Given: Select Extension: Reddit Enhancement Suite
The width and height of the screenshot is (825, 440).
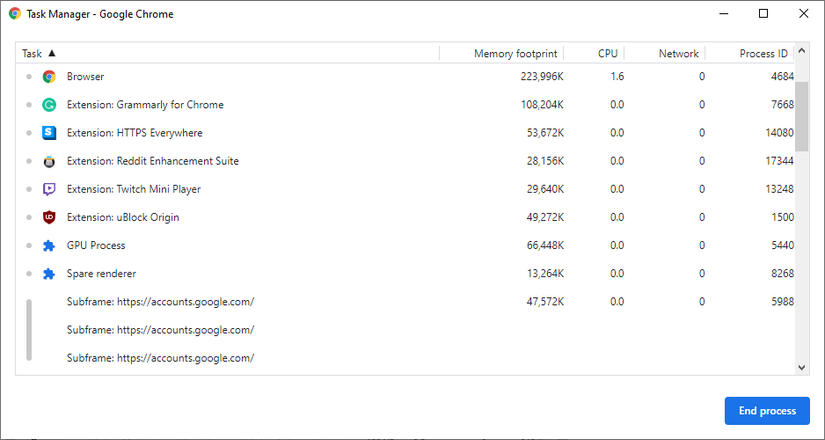Looking at the screenshot, I should point(405,161).
